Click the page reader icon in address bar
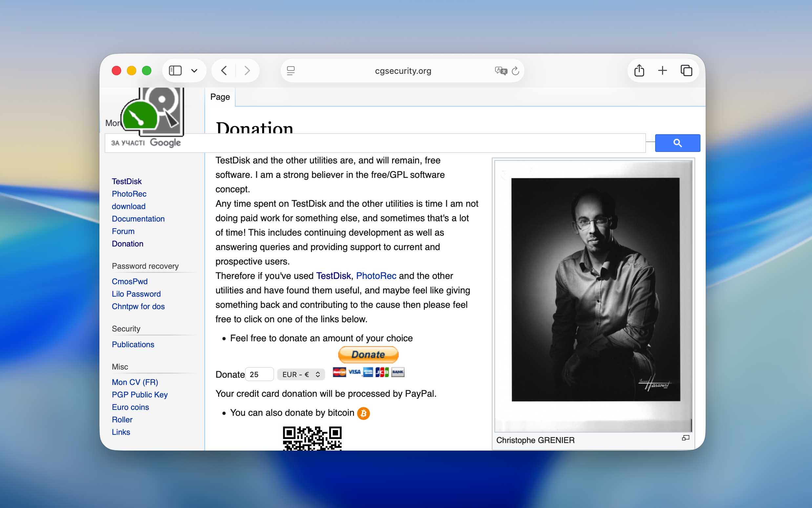 coord(291,71)
